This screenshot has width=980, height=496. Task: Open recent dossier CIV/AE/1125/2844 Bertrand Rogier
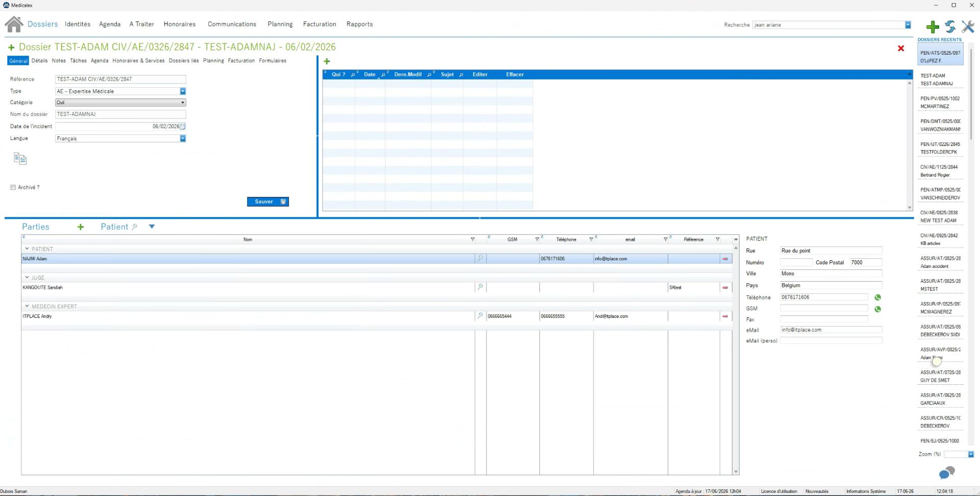click(x=940, y=171)
